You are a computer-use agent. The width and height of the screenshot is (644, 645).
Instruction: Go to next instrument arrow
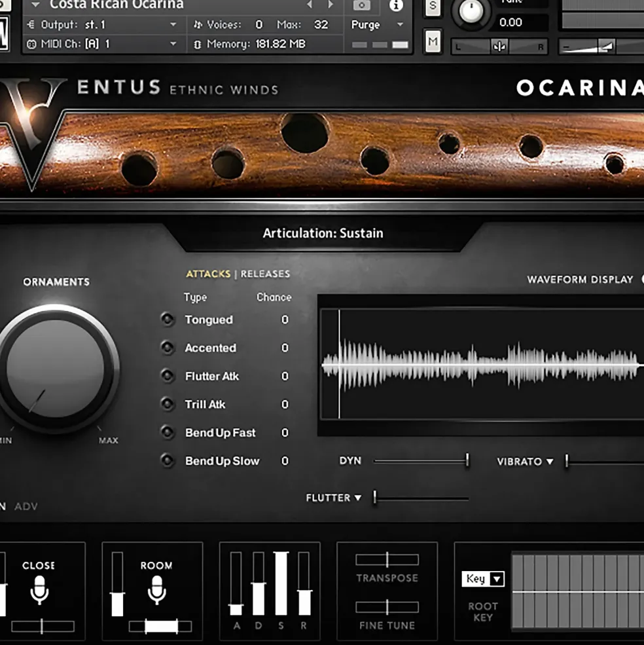(x=331, y=5)
